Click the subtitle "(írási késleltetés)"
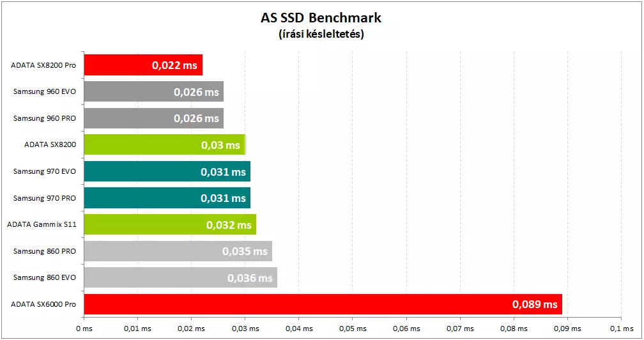This screenshot has width=644, height=340. pyautogui.click(x=321, y=34)
